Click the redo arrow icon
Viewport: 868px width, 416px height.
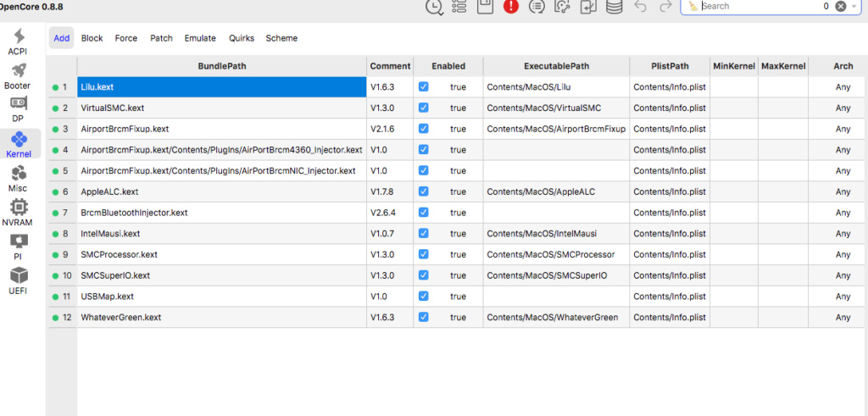665,6
